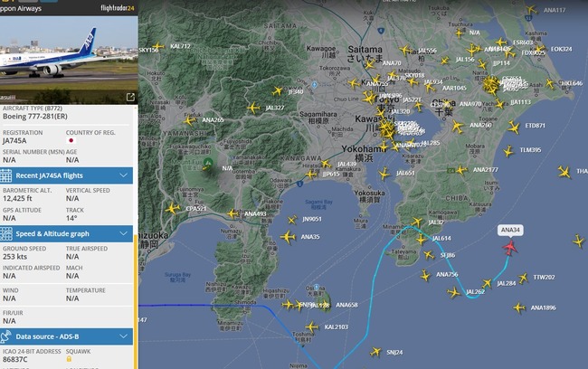This screenshot has width=588, height=369.
Task: Select the red ANA34 aircraft icon
Action: pos(509,248)
